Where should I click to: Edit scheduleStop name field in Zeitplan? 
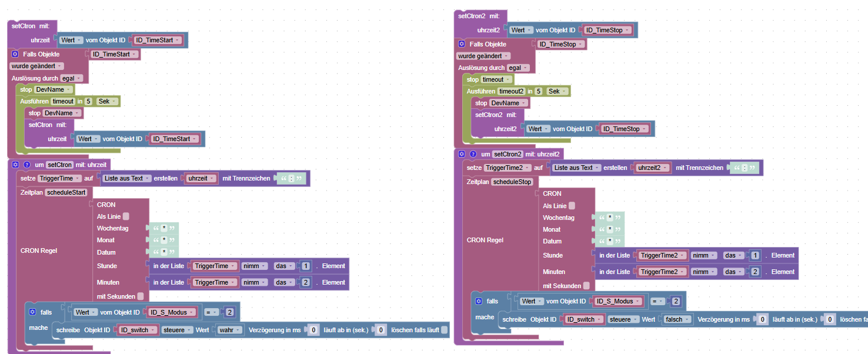coord(512,182)
